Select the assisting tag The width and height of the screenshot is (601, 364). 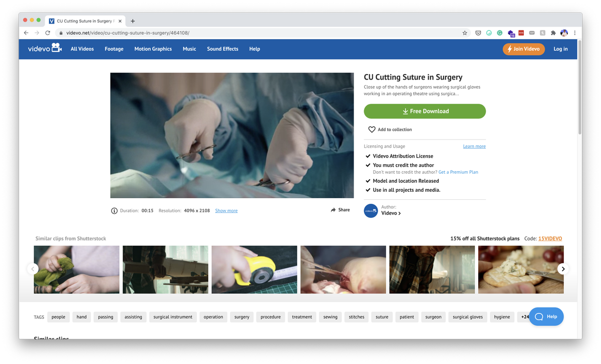tap(133, 317)
